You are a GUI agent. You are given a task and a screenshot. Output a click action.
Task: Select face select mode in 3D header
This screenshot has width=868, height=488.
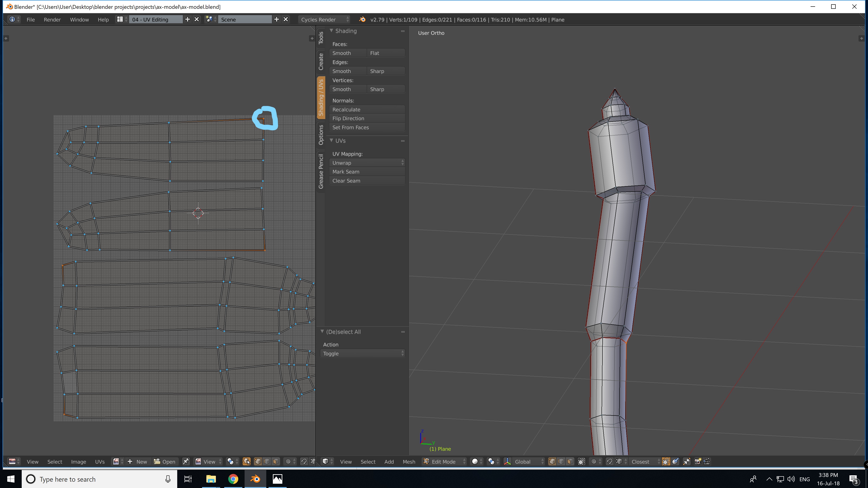(570, 461)
